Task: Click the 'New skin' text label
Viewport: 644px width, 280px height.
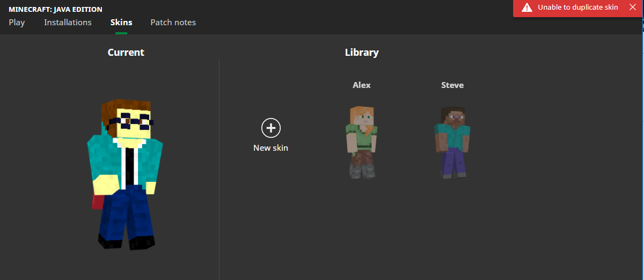Action: [270, 148]
